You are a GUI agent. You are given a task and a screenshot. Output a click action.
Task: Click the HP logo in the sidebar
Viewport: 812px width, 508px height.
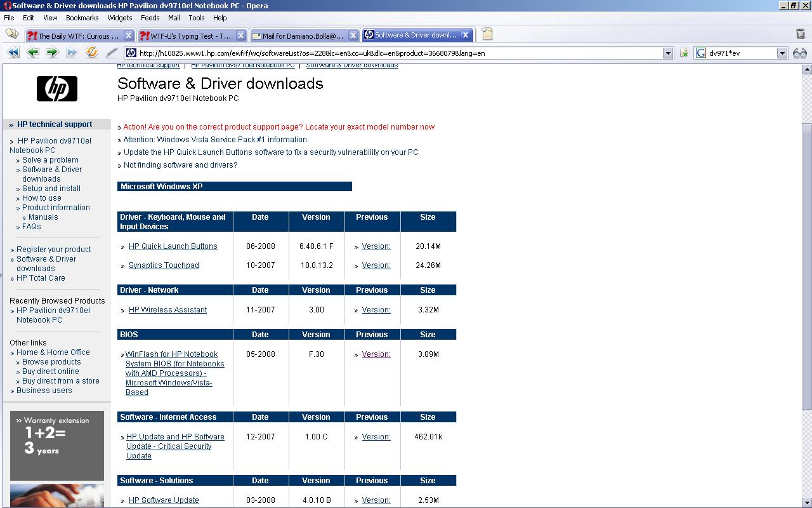point(57,89)
